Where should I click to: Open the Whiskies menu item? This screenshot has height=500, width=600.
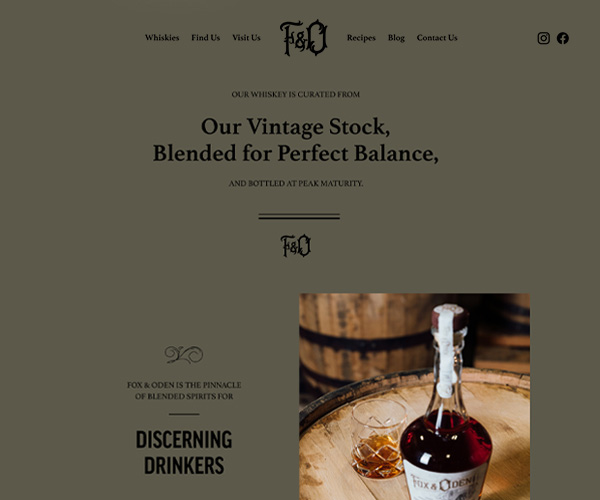click(x=162, y=37)
